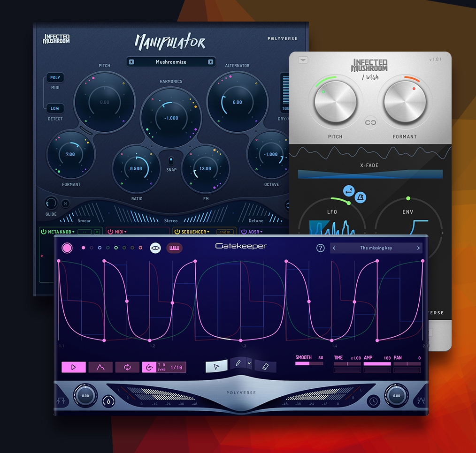Go to previous Manipulator preset arrow

click(x=131, y=62)
